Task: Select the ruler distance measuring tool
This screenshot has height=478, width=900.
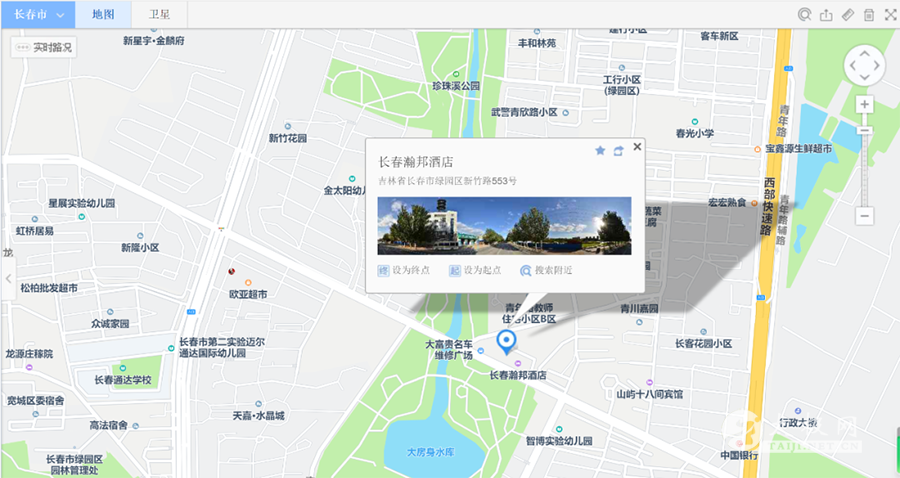Action: (x=847, y=15)
